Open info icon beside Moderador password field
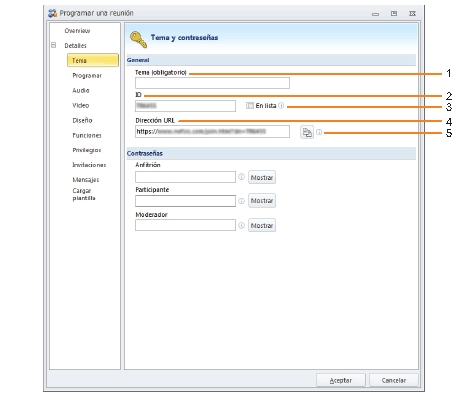This screenshot has width=468, height=397. pyautogui.click(x=241, y=226)
